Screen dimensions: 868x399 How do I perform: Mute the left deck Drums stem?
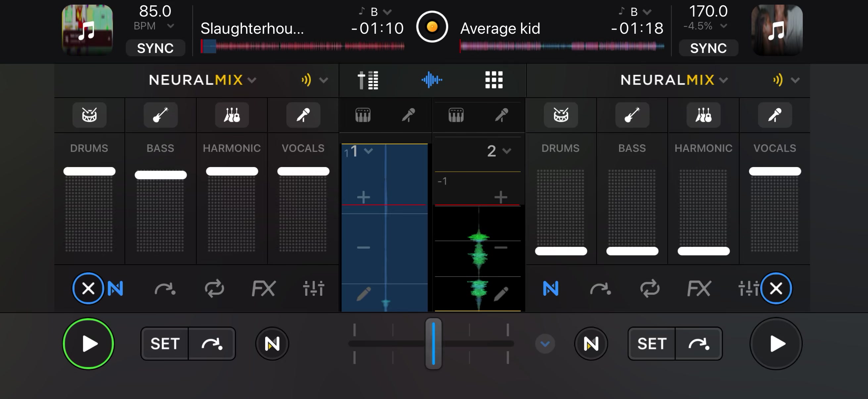point(89,115)
